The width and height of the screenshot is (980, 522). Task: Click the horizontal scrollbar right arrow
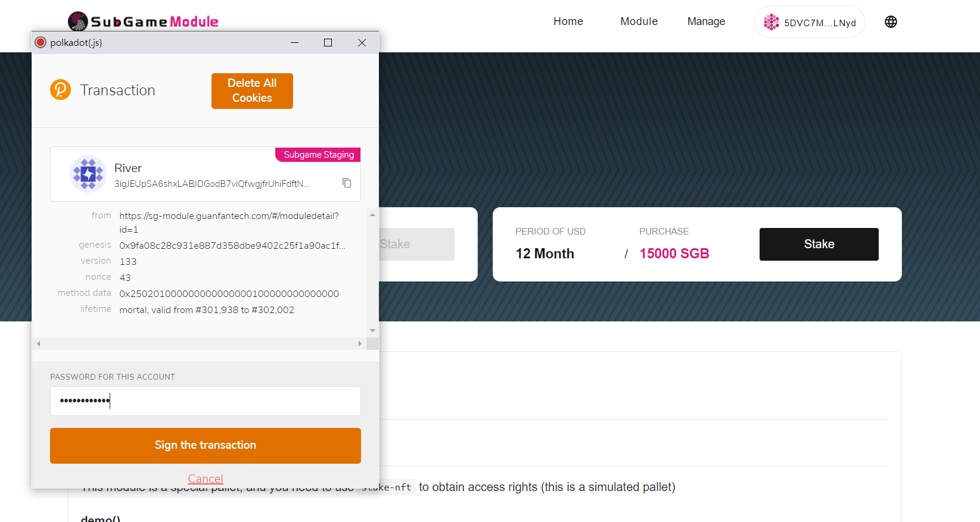point(360,343)
